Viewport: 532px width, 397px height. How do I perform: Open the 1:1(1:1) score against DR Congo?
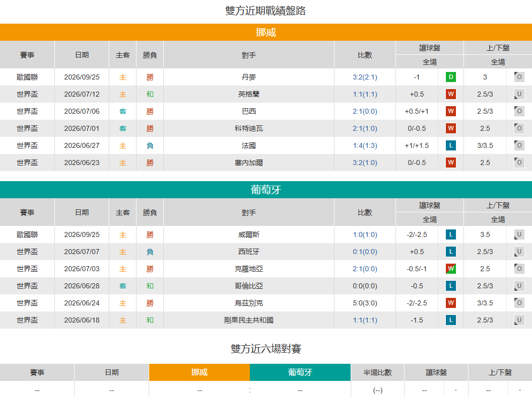[x=365, y=320]
